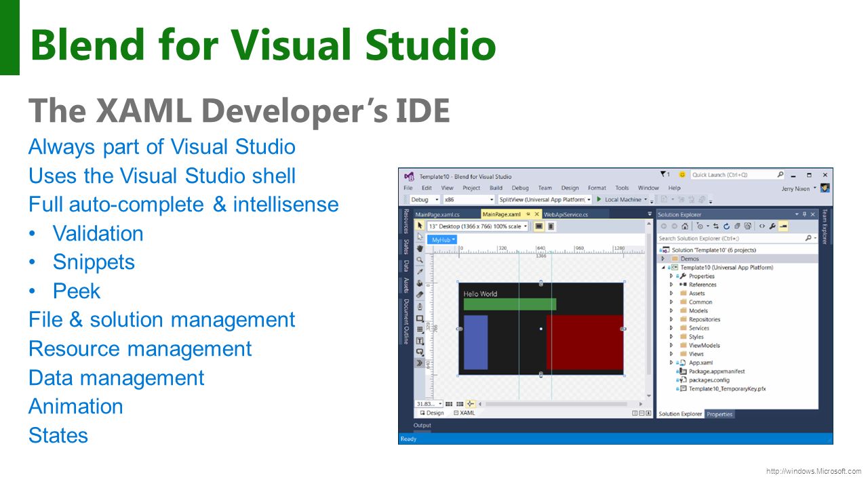Click the feedback smiley icon
The image size is (868, 488).
pyautogui.click(x=682, y=175)
